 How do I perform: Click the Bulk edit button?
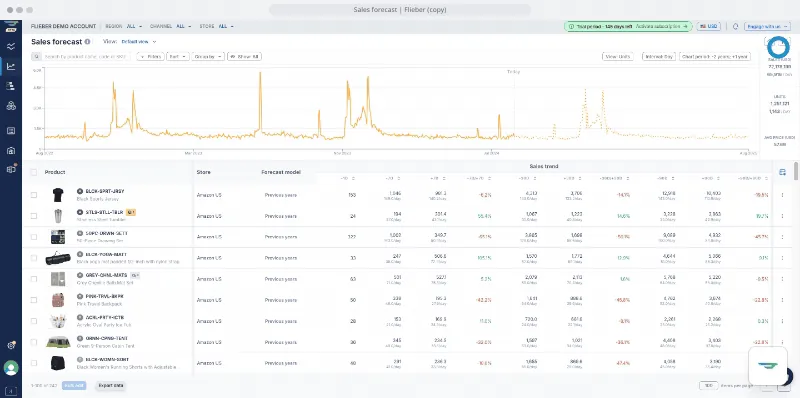click(74, 386)
